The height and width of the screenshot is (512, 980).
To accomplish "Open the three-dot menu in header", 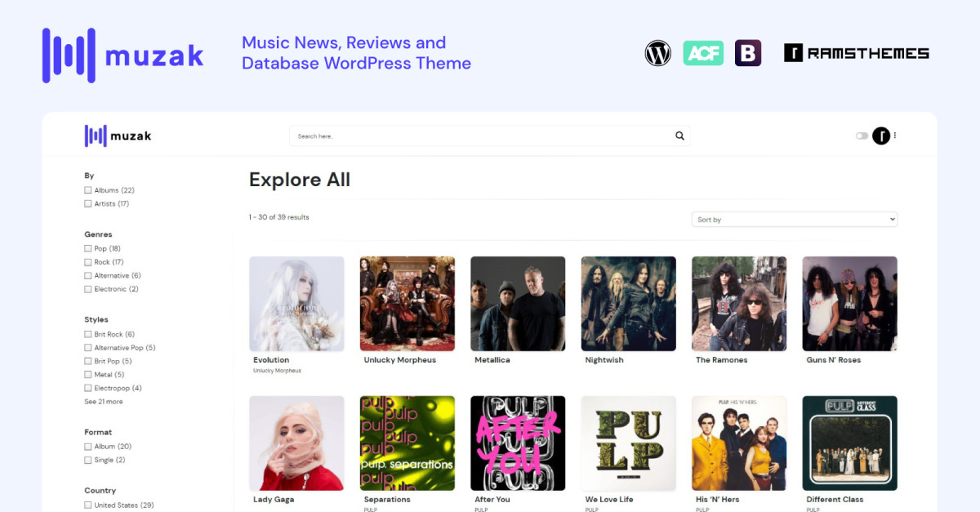I will [x=895, y=136].
